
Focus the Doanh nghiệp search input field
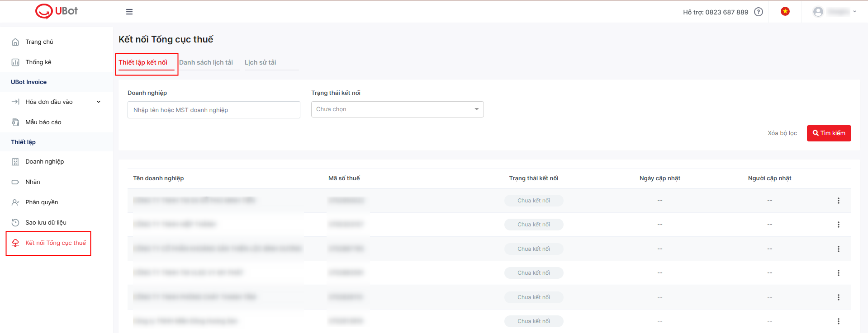point(214,110)
